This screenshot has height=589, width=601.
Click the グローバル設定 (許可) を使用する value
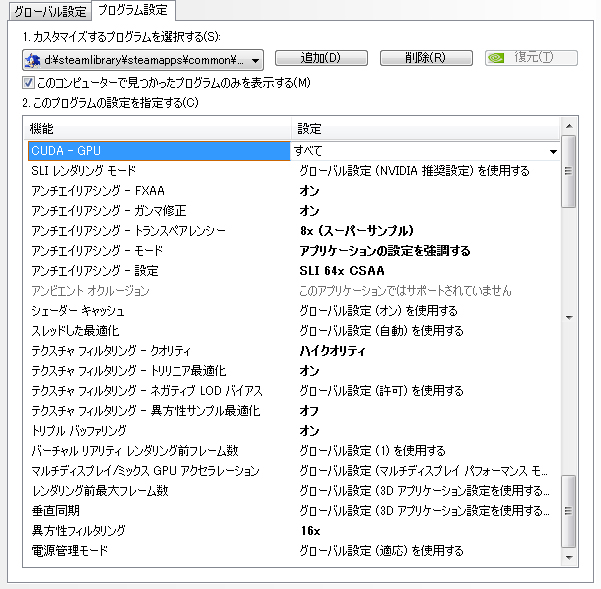click(x=381, y=391)
